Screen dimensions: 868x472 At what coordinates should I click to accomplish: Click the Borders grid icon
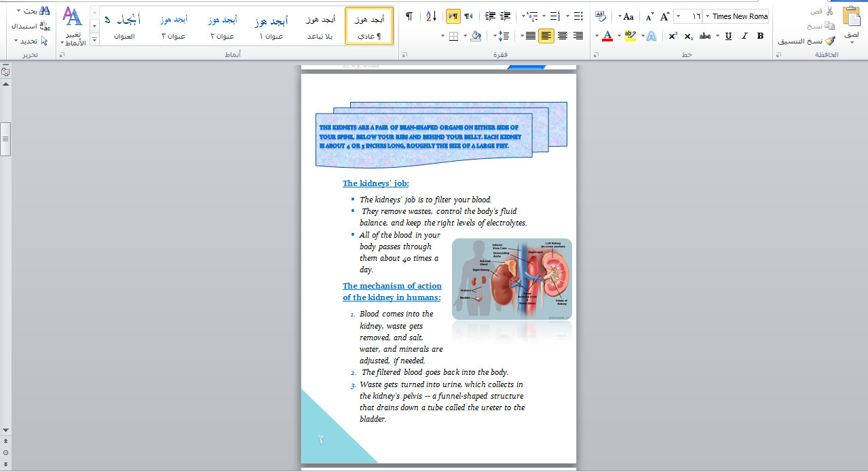tap(454, 36)
